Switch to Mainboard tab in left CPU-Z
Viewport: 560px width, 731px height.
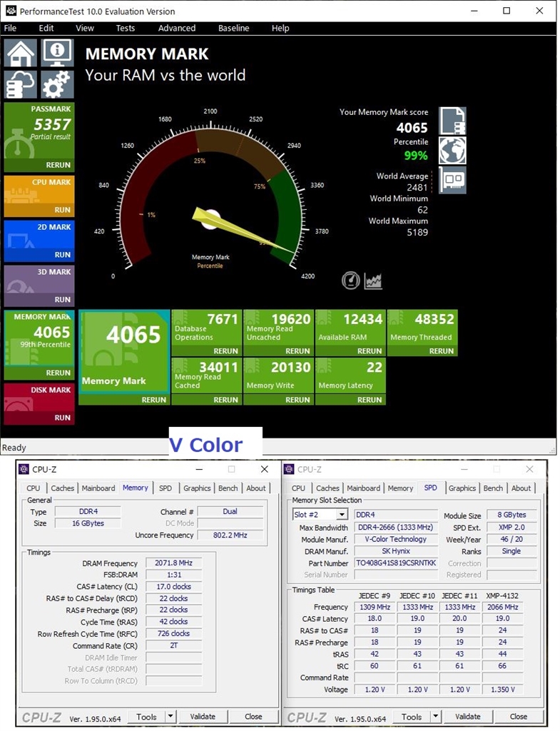tap(98, 488)
